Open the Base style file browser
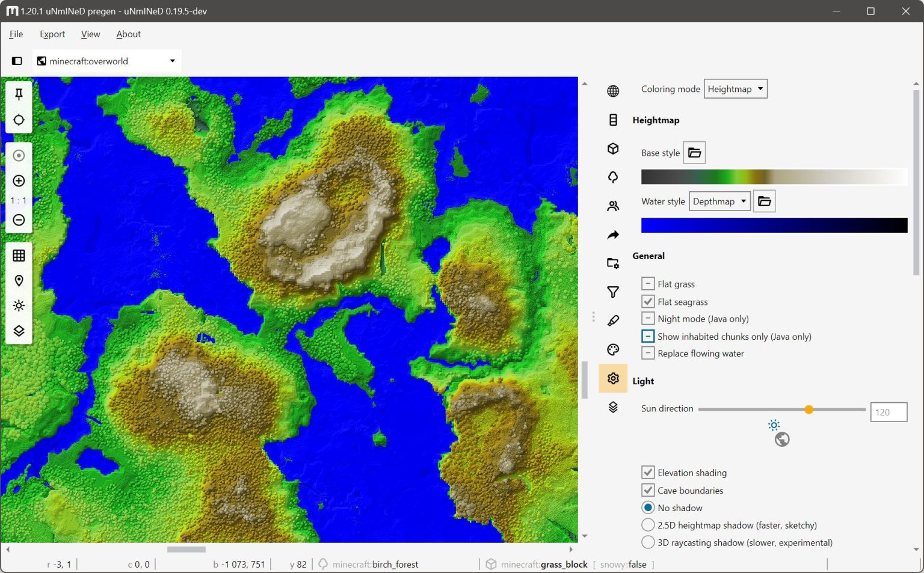The height and width of the screenshot is (573, 924). coord(694,152)
